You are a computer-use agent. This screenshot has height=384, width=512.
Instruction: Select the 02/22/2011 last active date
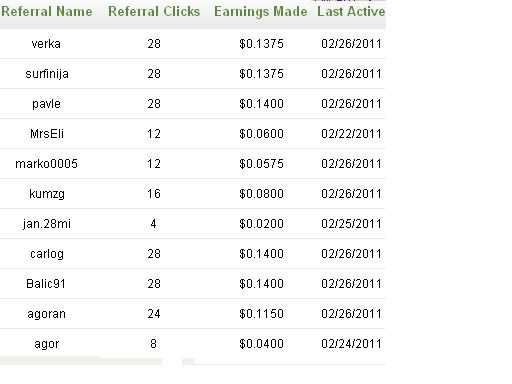(x=351, y=134)
